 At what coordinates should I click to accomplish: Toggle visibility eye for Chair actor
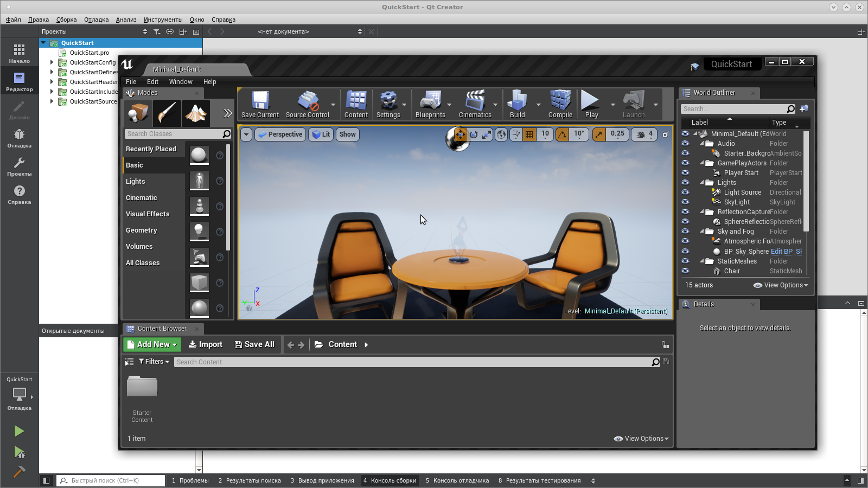coord(685,271)
